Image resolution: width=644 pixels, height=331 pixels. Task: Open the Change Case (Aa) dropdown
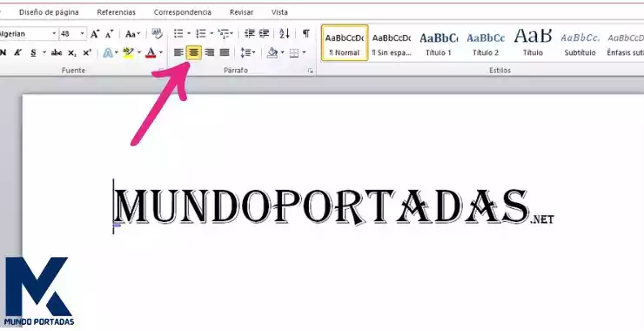click(132, 34)
